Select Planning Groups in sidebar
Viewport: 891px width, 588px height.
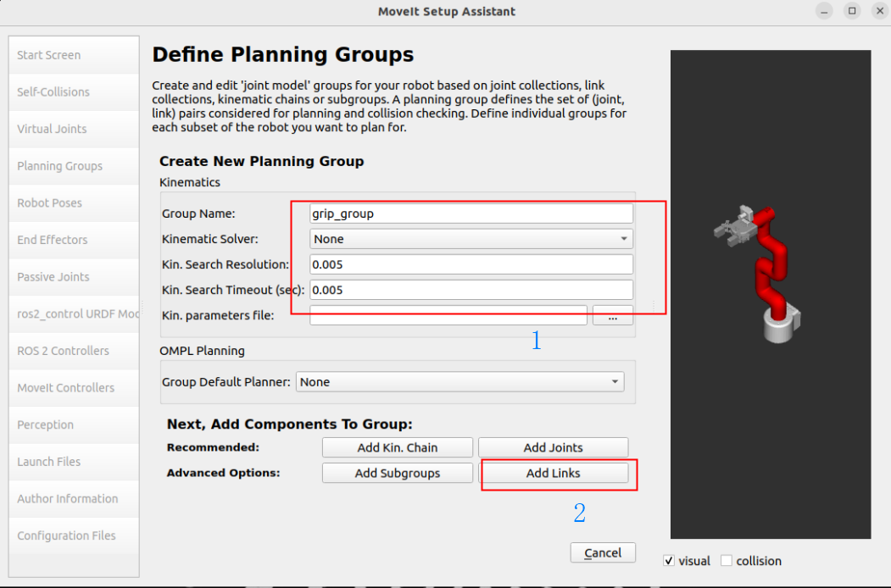(x=74, y=166)
